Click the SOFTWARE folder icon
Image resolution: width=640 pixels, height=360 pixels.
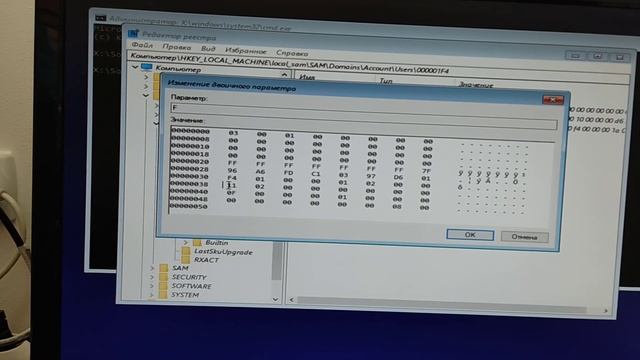click(164, 286)
